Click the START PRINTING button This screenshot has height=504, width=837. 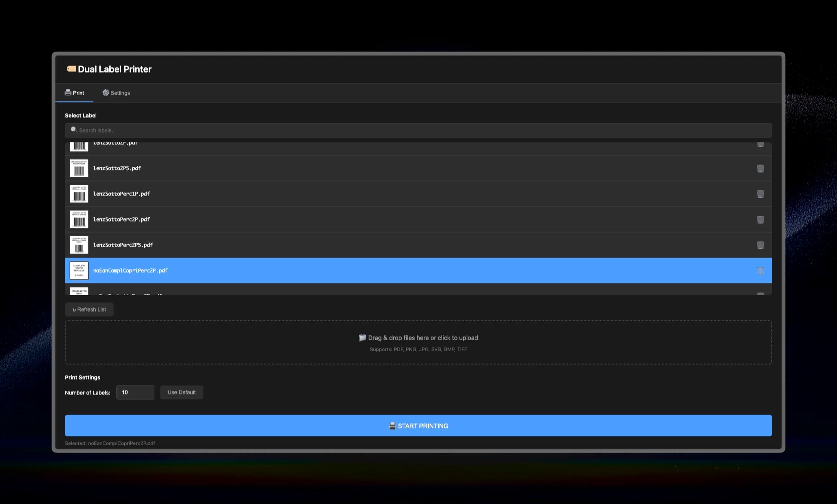[x=418, y=426]
